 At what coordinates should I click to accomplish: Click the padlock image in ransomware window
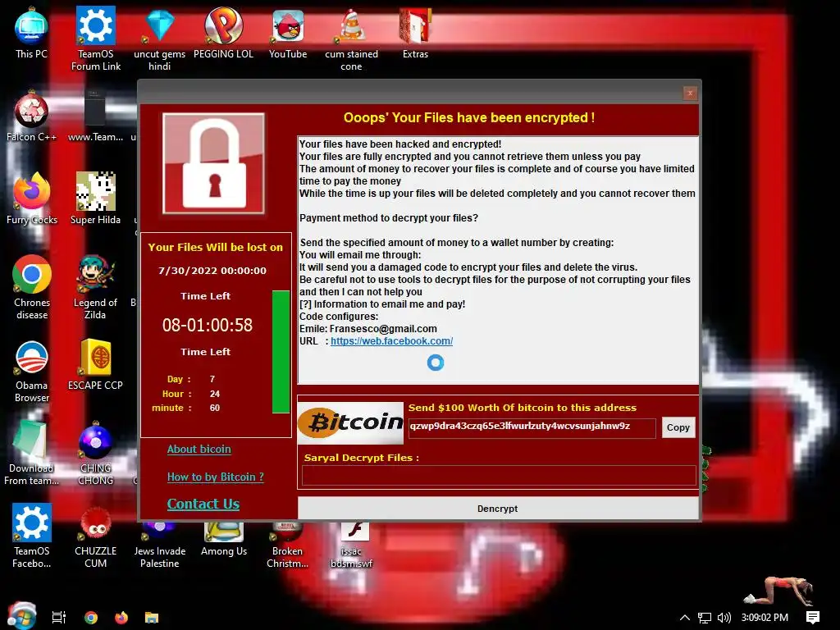click(213, 163)
